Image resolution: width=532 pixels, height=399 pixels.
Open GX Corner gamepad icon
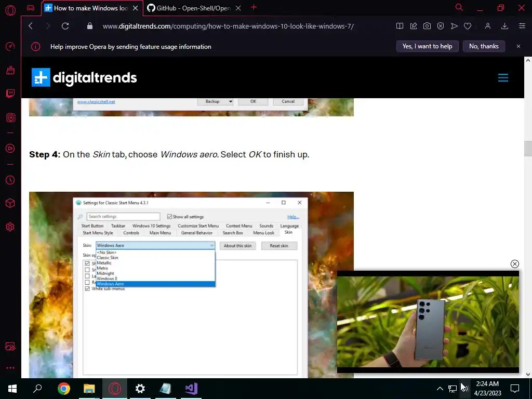tap(31, 8)
